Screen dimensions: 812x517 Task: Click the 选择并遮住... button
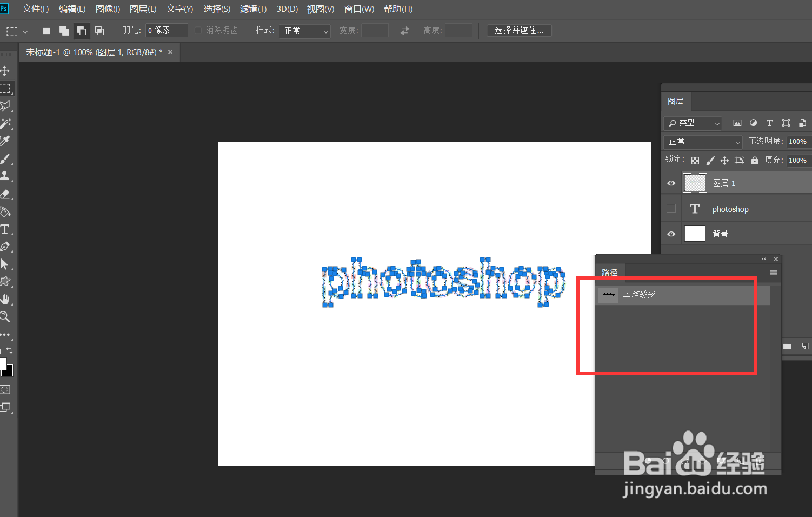pyautogui.click(x=519, y=30)
